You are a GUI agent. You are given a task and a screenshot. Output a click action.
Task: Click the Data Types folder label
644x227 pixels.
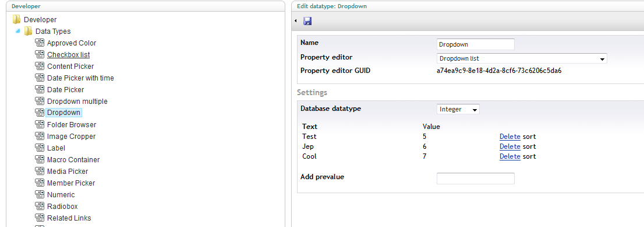pyautogui.click(x=53, y=32)
